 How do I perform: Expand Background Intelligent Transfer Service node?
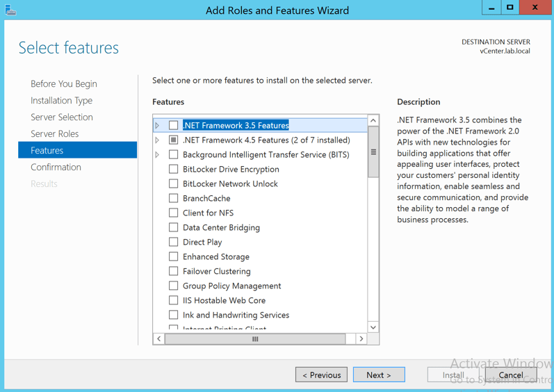click(x=158, y=155)
